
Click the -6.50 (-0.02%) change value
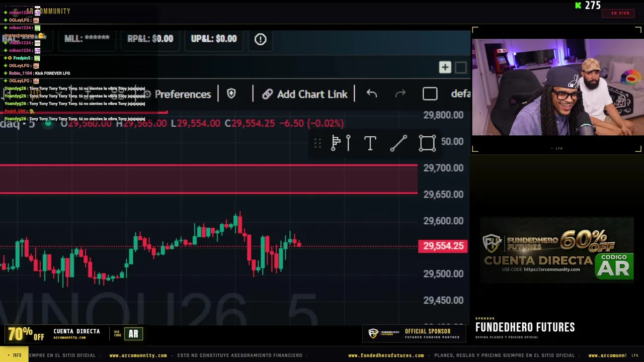pos(311,123)
